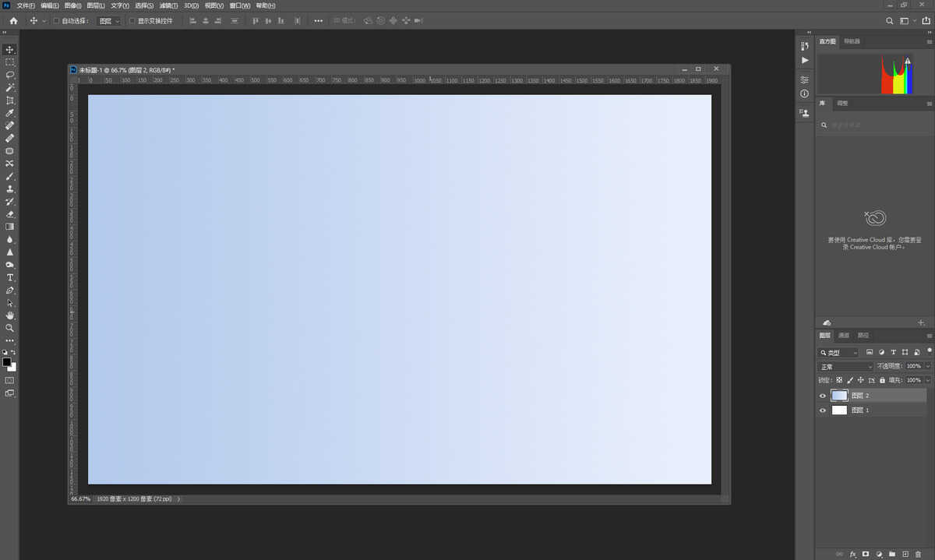
Task: Swap foreground and background colors arrow
Action: tap(14, 354)
